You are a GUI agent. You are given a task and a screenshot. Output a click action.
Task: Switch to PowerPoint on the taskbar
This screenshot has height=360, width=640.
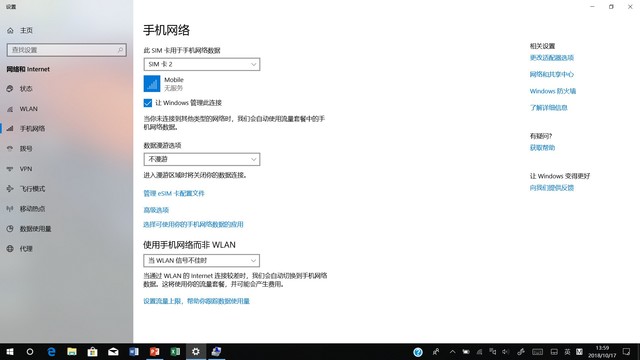tap(154, 352)
